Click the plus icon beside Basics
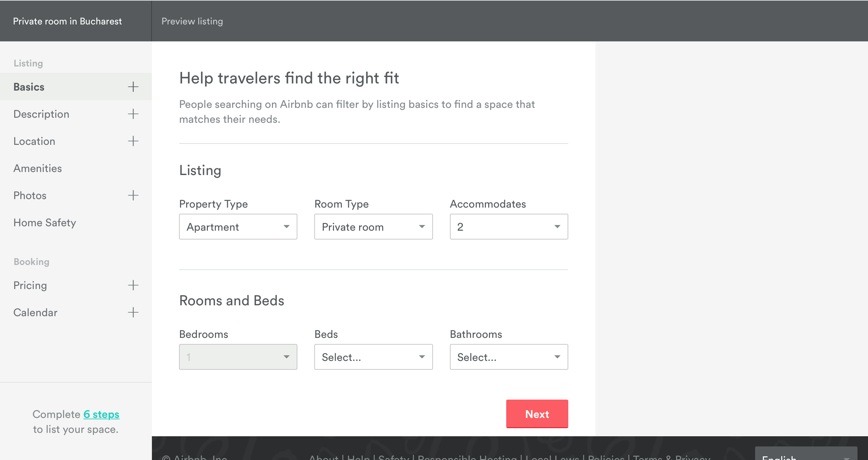Screen dimensions: 868x460 [133, 87]
